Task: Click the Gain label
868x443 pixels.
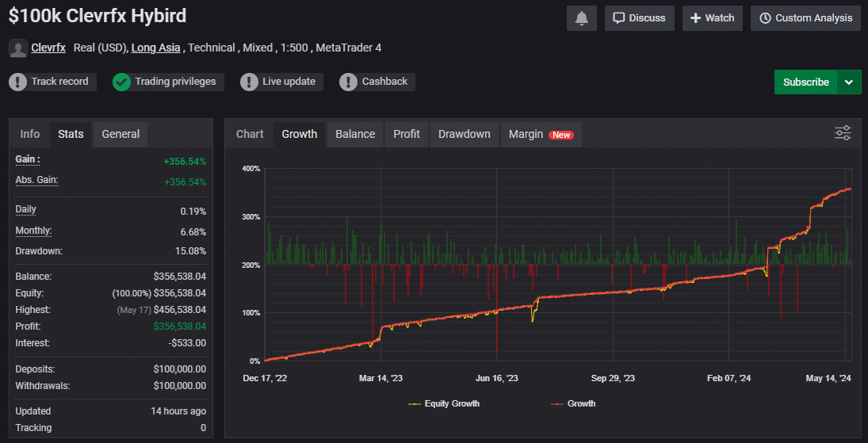Action: click(x=28, y=159)
